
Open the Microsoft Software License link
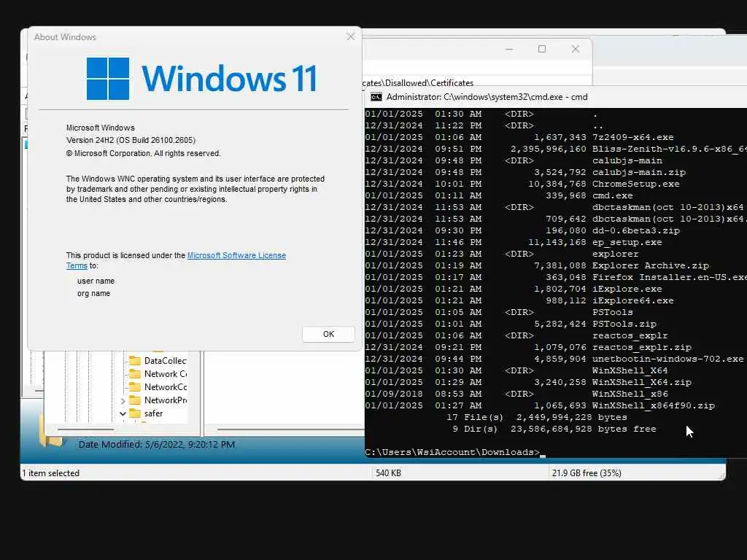point(236,255)
